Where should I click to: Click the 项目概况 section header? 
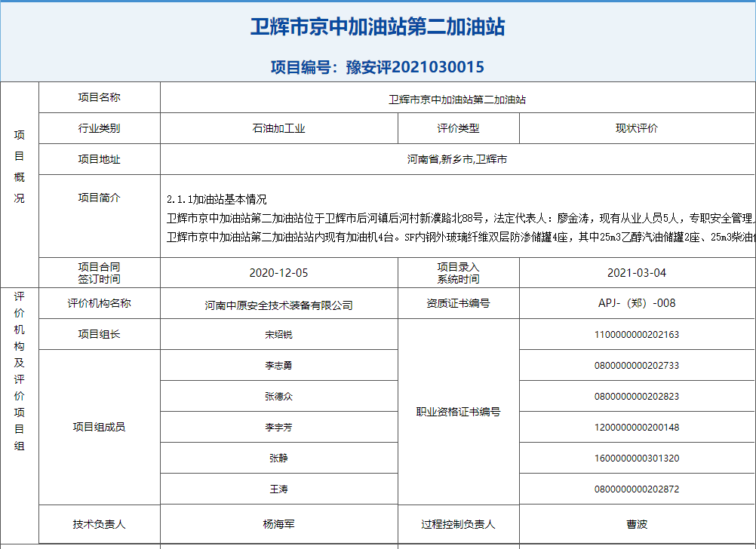tap(20, 167)
